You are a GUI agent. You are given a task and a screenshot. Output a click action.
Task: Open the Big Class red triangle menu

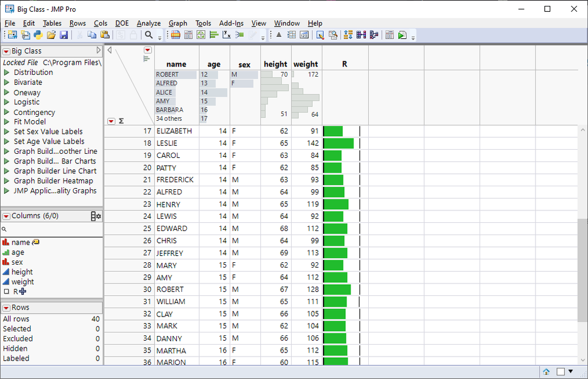6,51
